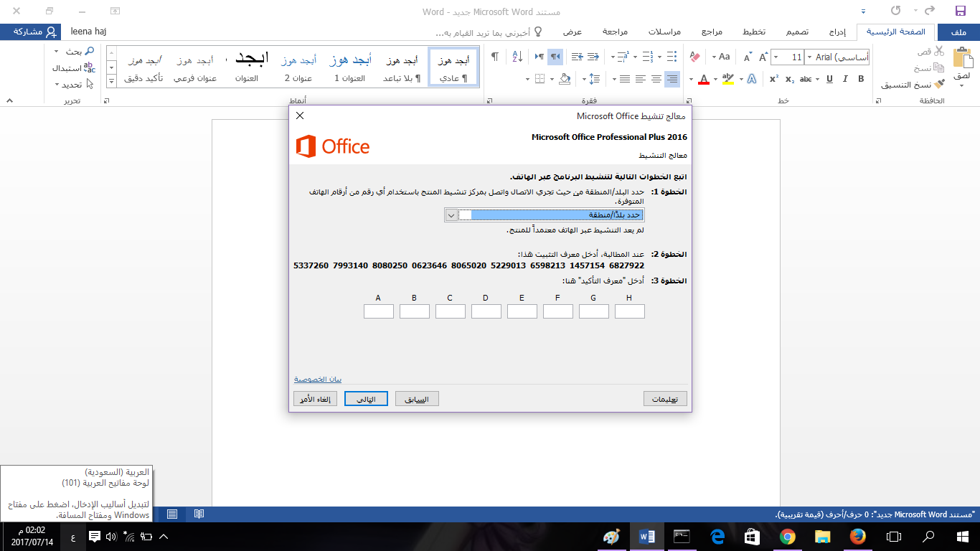Open the font name Arial dropdown
The image size is (980, 551).
(x=810, y=57)
